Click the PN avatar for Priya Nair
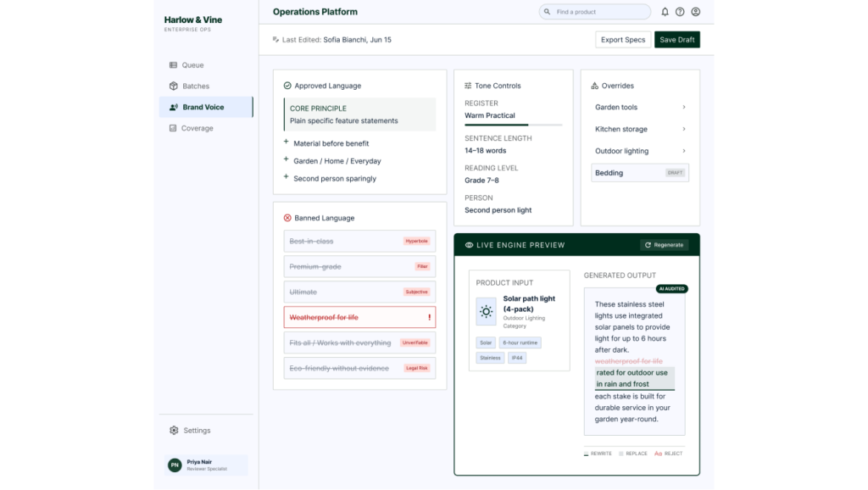The height and width of the screenshot is (490, 868). click(175, 465)
